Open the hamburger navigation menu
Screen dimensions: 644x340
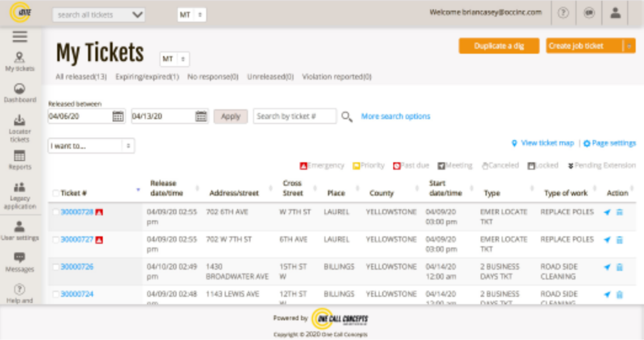(x=20, y=37)
